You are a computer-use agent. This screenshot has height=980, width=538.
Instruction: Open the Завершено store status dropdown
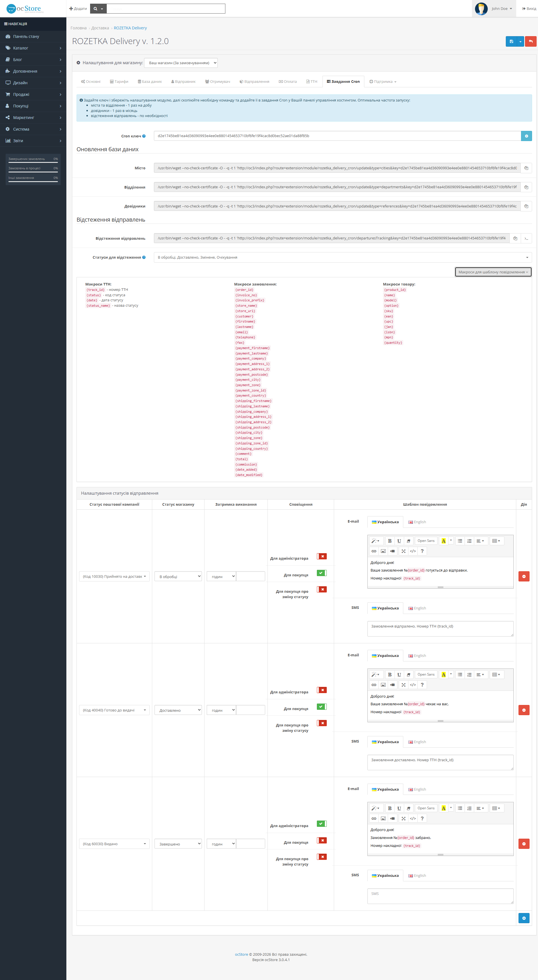point(178,844)
